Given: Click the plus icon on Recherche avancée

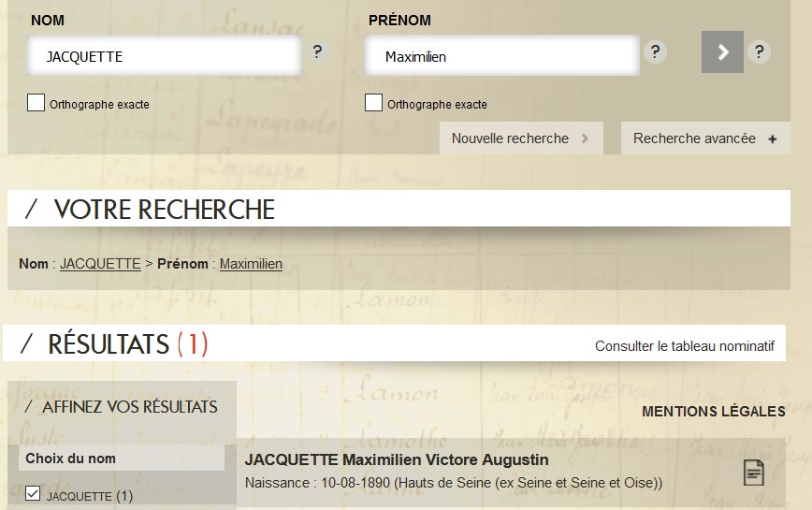Looking at the screenshot, I should [x=773, y=139].
